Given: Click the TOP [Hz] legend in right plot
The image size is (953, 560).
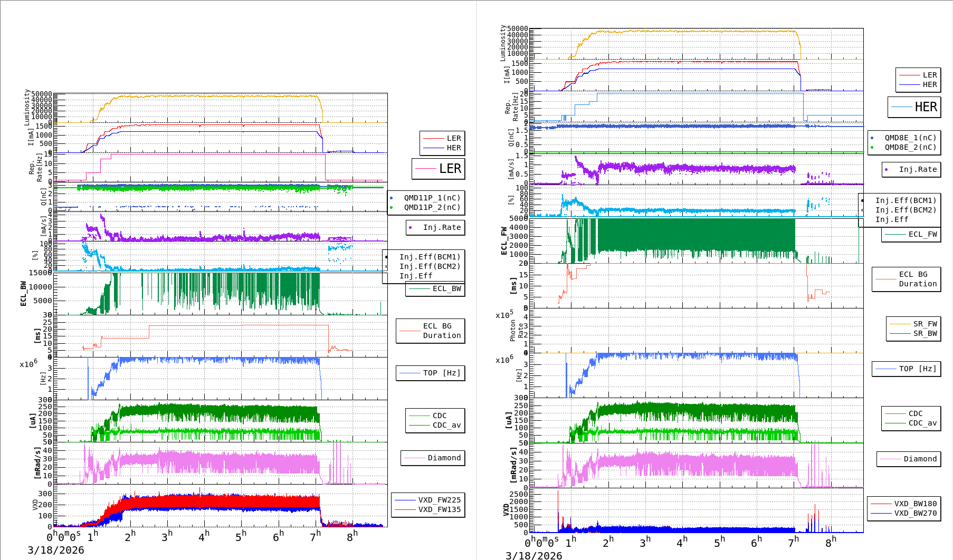Looking at the screenshot, I should point(918,369).
